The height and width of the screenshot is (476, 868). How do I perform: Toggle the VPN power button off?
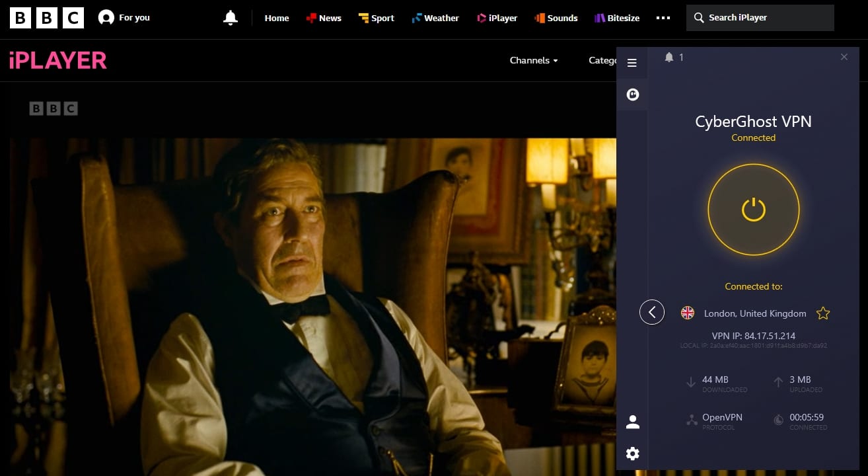click(754, 210)
